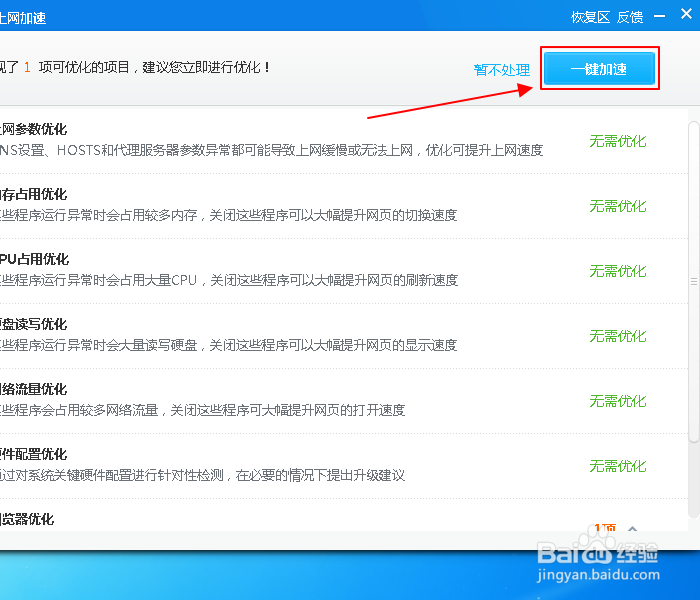
Task: Click 无需优化 status for 内存占用优化
Action: coord(618,206)
